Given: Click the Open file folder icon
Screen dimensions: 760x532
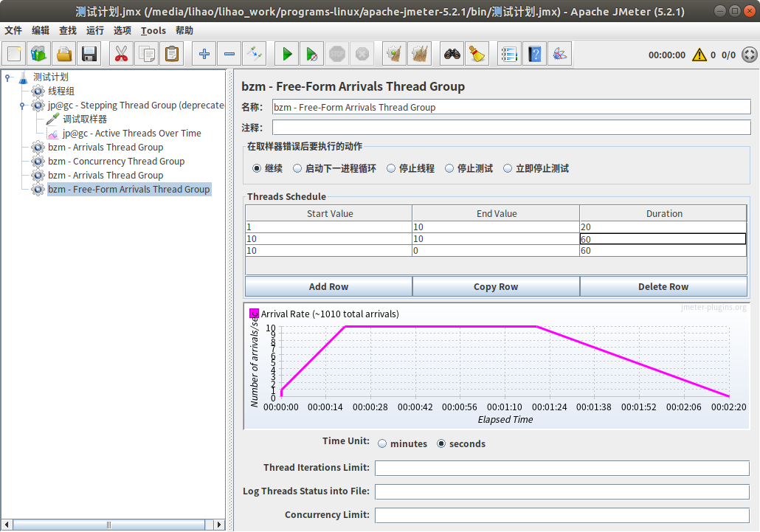Looking at the screenshot, I should [64, 54].
